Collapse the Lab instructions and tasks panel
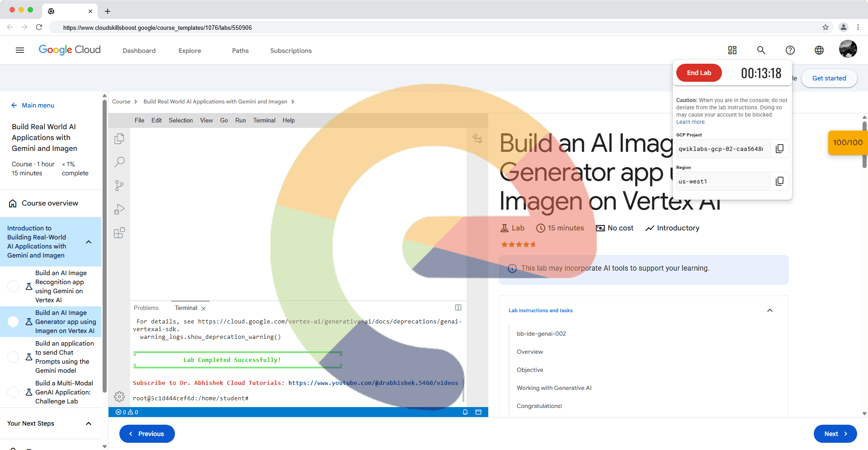Screen dimensions: 868x450 coord(770,310)
